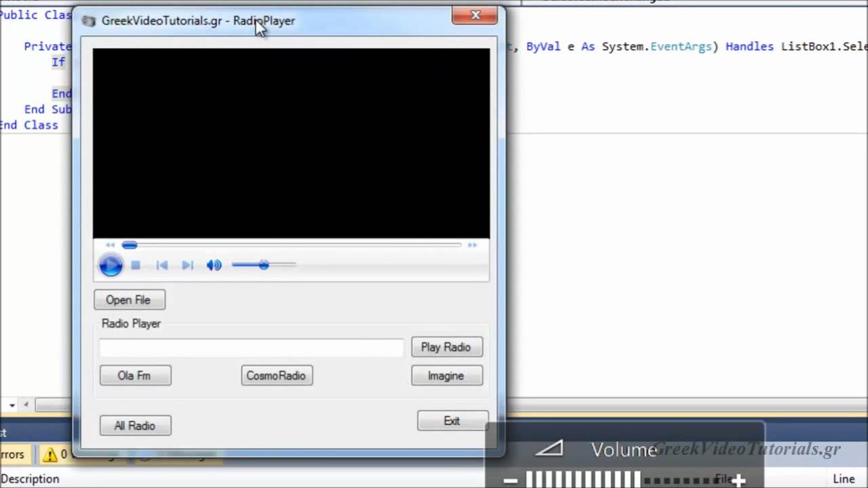This screenshot has width=868, height=488.
Task: Click the Play Radio button
Action: click(447, 347)
